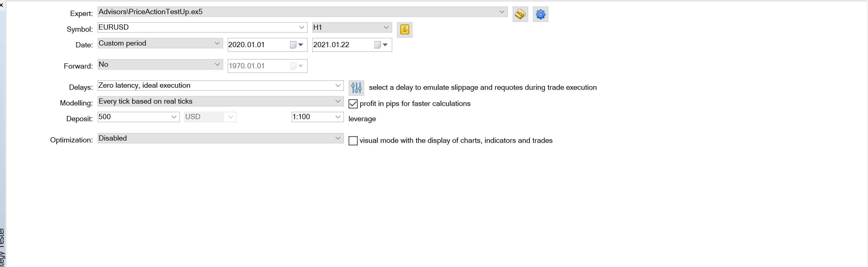868x267 pixels.
Task: Open end date calendar icon for 2021.01.22
Action: pyautogui.click(x=381, y=45)
